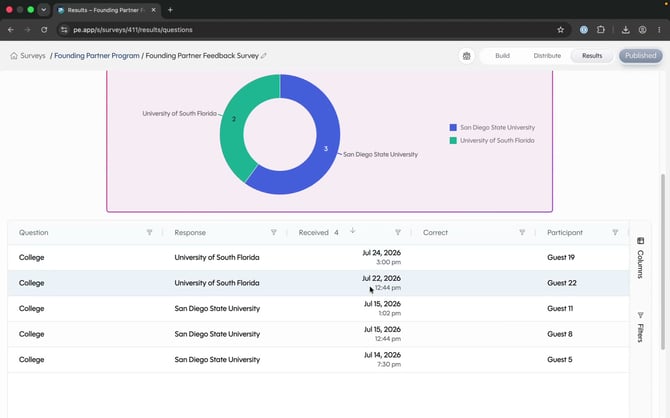The height and width of the screenshot is (418, 670).
Task: Sort by the Question column header
Action: pyautogui.click(x=33, y=233)
